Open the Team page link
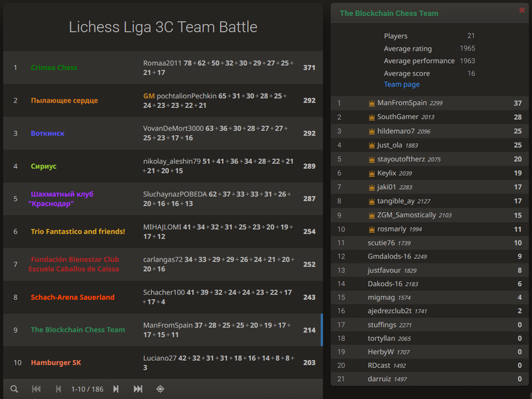This screenshot has width=532, height=399. 401,84
